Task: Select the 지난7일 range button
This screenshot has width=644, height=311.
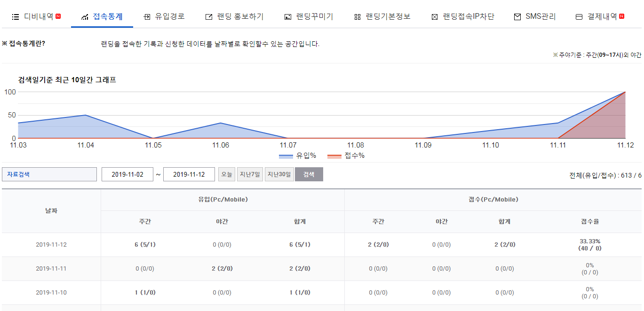Action: click(249, 174)
